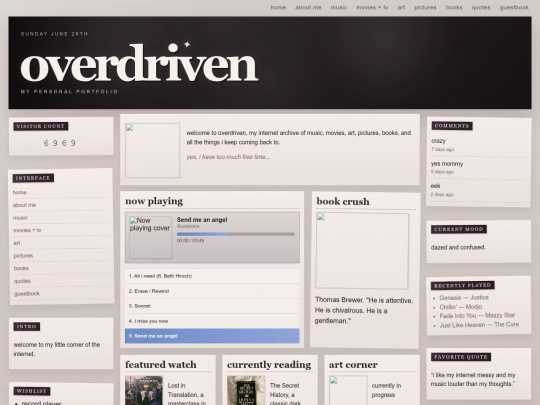
Task: Open pictures from the Interface sidebar
Action: (x=23, y=256)
